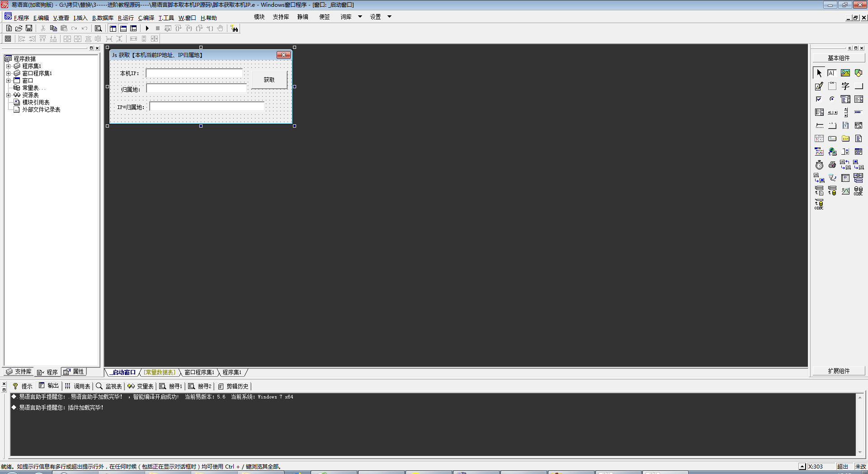Click the 获取 button on the form
Viewport: 868px width, 474px height.
269,80
